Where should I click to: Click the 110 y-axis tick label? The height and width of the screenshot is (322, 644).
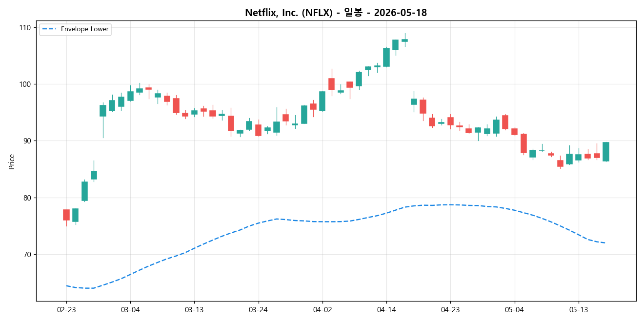(x=25, y=27)
